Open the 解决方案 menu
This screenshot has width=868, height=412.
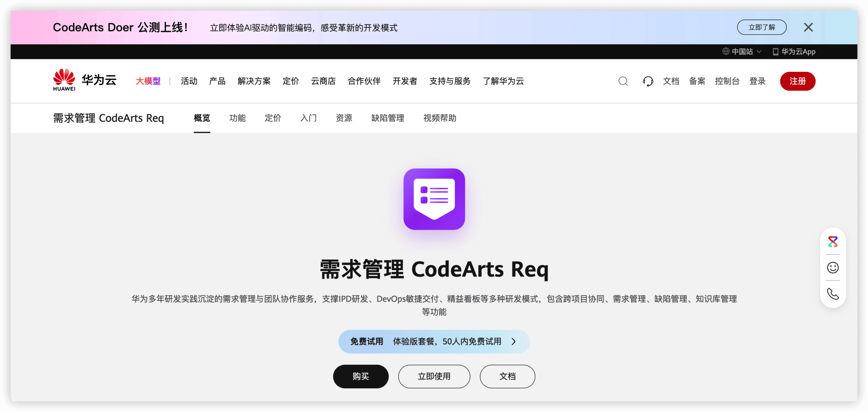tap(254, 81)
